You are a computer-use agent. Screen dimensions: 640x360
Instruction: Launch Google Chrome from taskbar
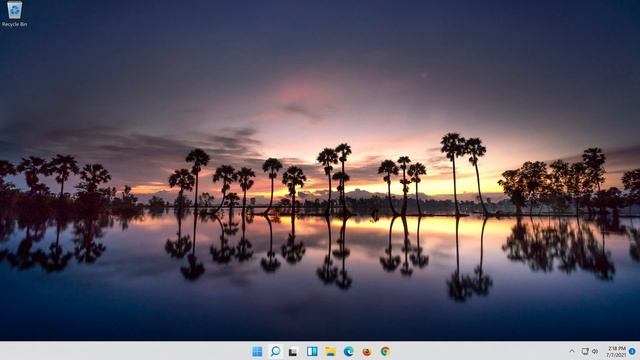coord(385,351)
